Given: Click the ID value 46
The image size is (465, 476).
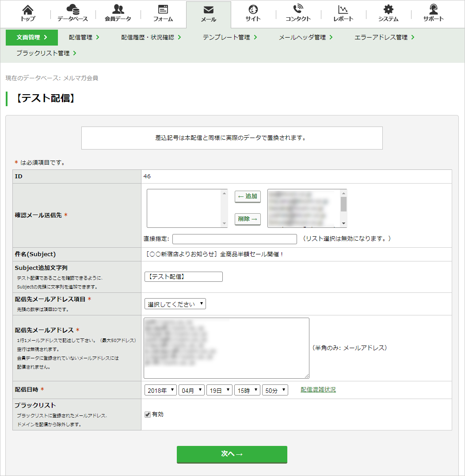Looking at the screenshot, I should point(147,177).
